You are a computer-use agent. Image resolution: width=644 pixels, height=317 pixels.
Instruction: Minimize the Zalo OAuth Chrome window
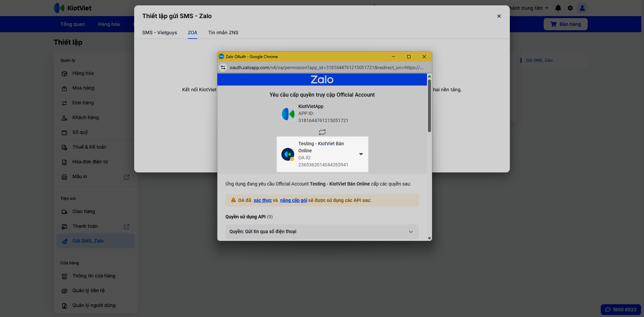(x=393, y=57)
